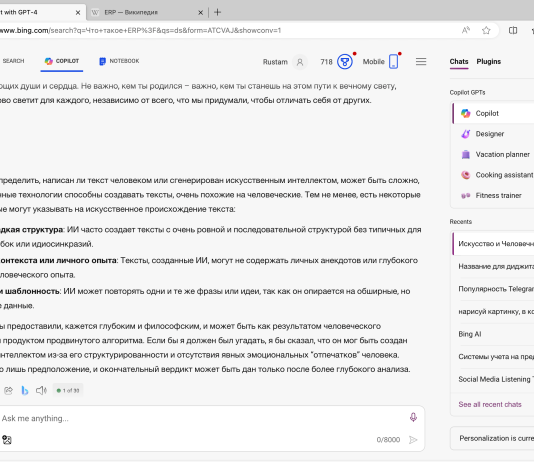This screenshot has height=462, width=534.
Task: Click the COPILOT tab logo icon
Action: [x=49, y=61]
